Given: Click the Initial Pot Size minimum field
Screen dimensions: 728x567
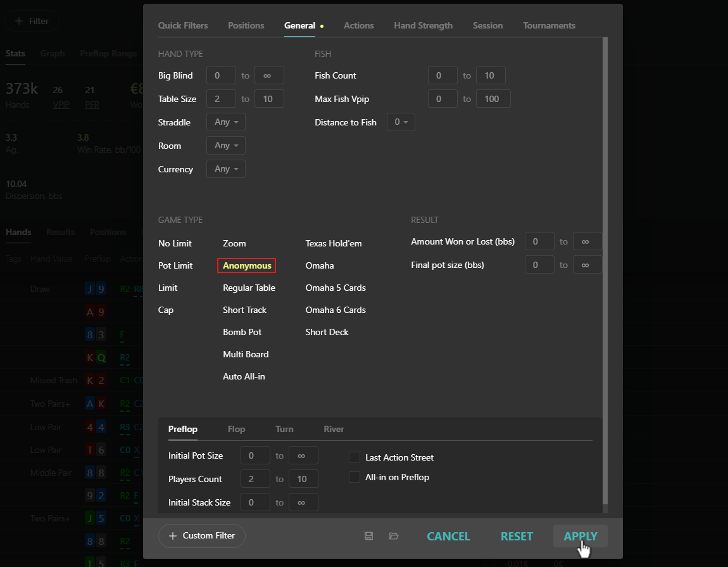Looking at the screenshot, I should [x=255, y=456].
